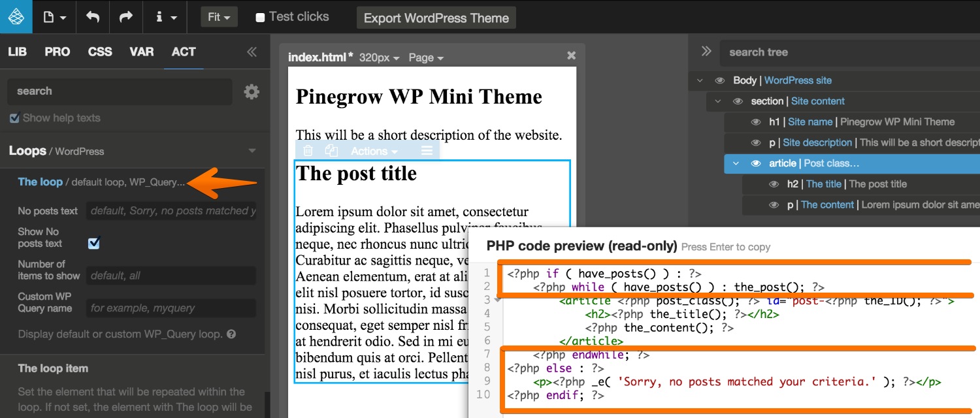Open the Fit zoom dropdown

point(219,18)
